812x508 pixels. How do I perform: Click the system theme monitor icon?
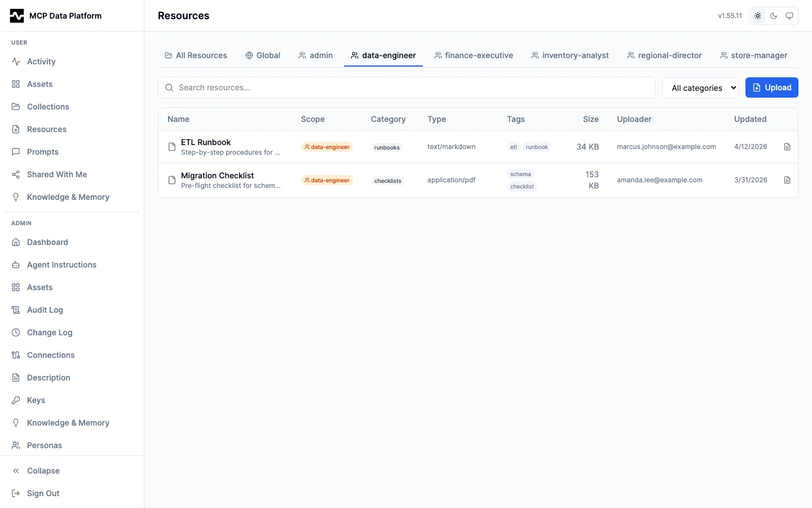coord(789,16)
